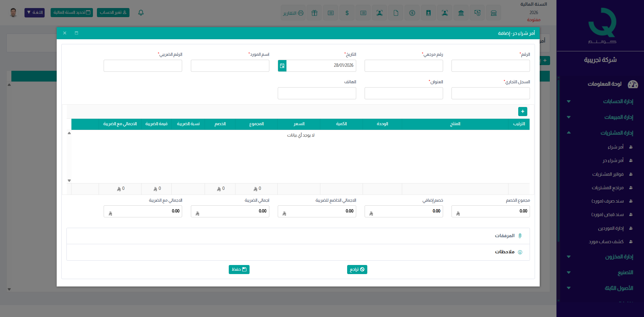Focus the اسم المورد supplier name field
Screen dimensions: 644x317
click(230, 66)
